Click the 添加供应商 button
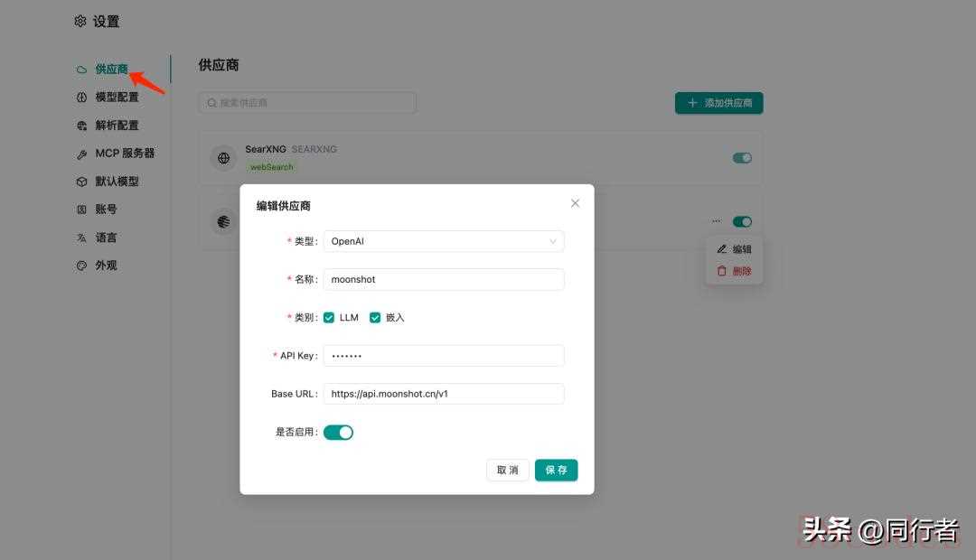Viewport: 976px width, 560px height. (x=719, y=103)
